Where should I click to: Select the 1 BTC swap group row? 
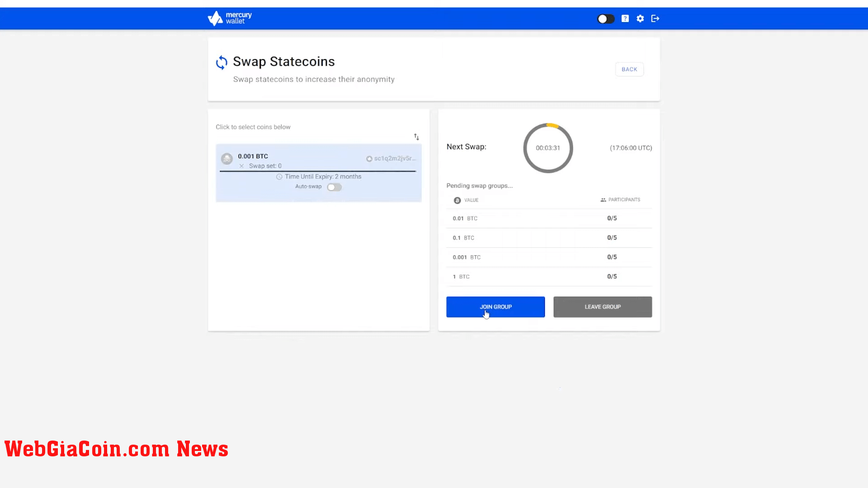point(549,277)
